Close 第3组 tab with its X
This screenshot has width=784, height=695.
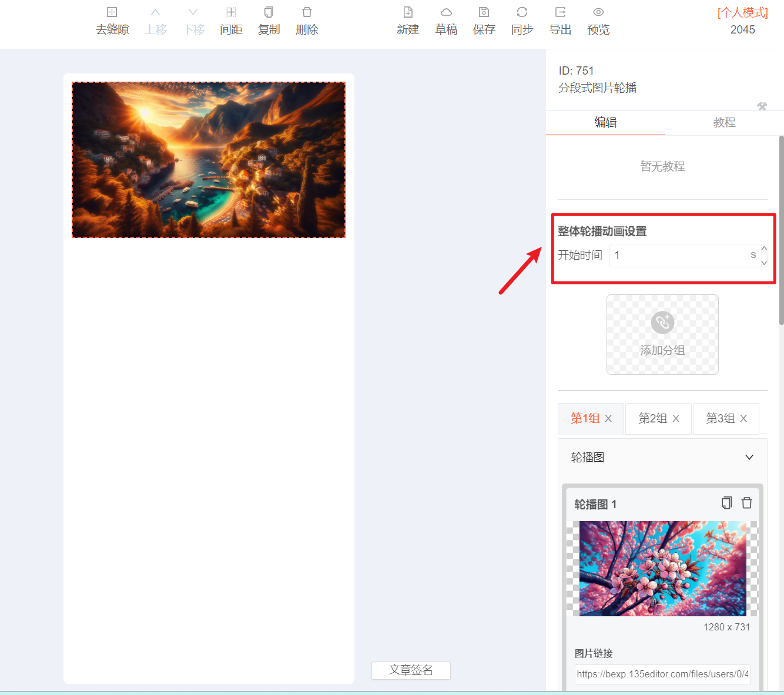click(743, 418)
